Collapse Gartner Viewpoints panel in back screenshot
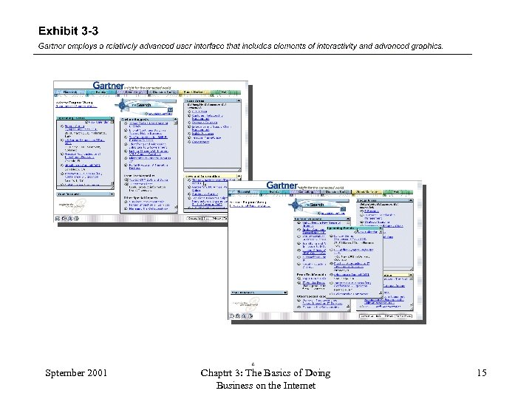This screenshot has height=399, width=532. click(x=175, y=120)
